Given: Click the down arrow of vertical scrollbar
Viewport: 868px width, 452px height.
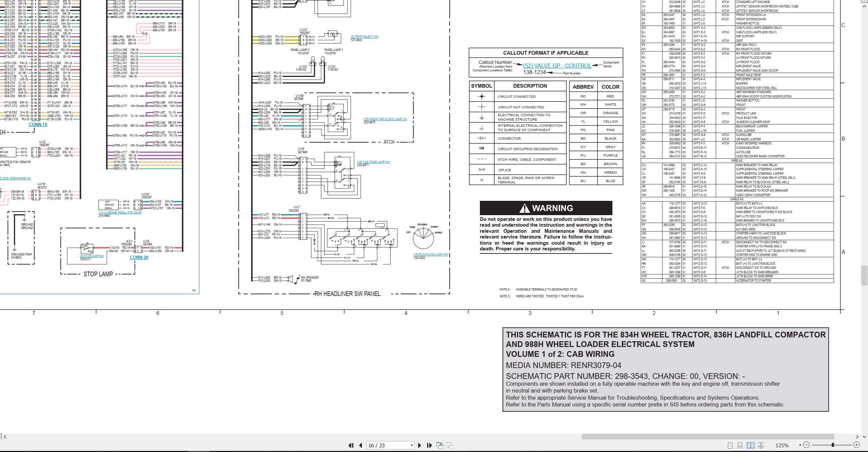Looking at the screenshot, I should [865, 437].
